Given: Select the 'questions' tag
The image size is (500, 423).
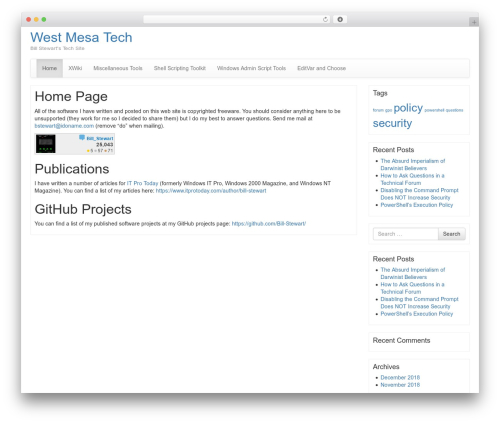Looking at the screenshot, I should [454, 110].
